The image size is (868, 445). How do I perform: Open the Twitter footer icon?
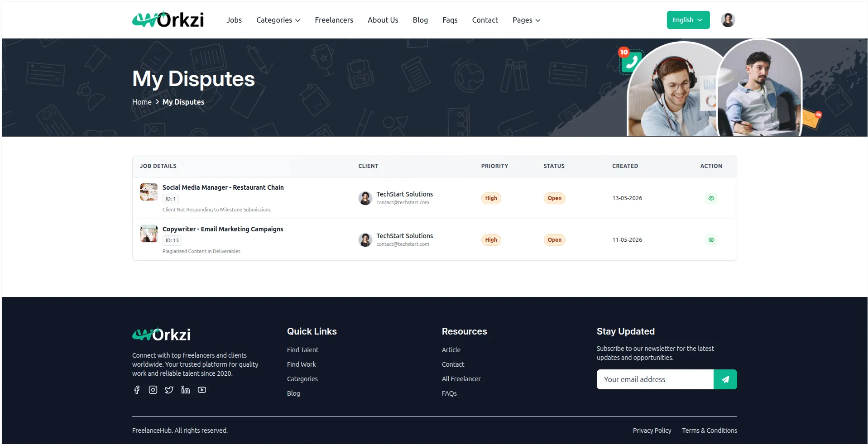pyautogui.click(x=169, y=390)
